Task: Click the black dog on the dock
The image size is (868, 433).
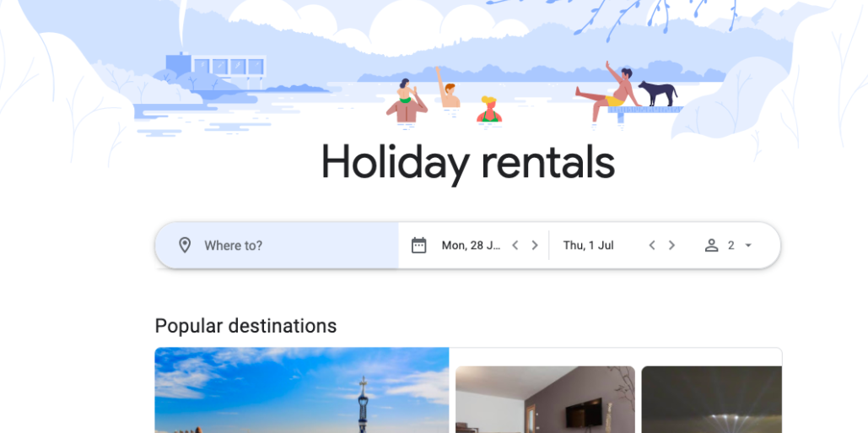Action: tap(658, 93)
